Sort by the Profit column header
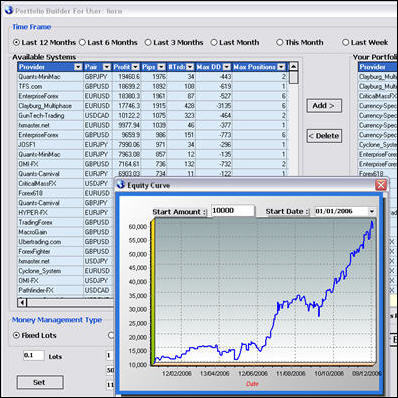Screen dimensions: 398x398 tap(122, 67)
